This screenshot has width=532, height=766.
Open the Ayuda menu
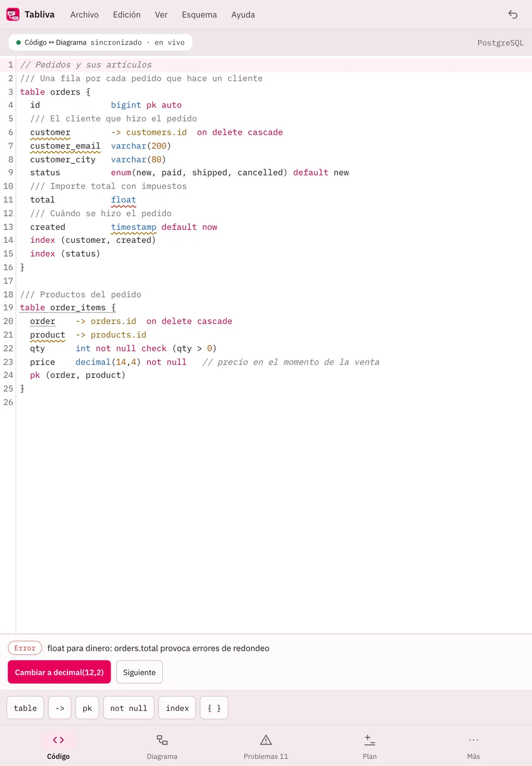(243, 15)
